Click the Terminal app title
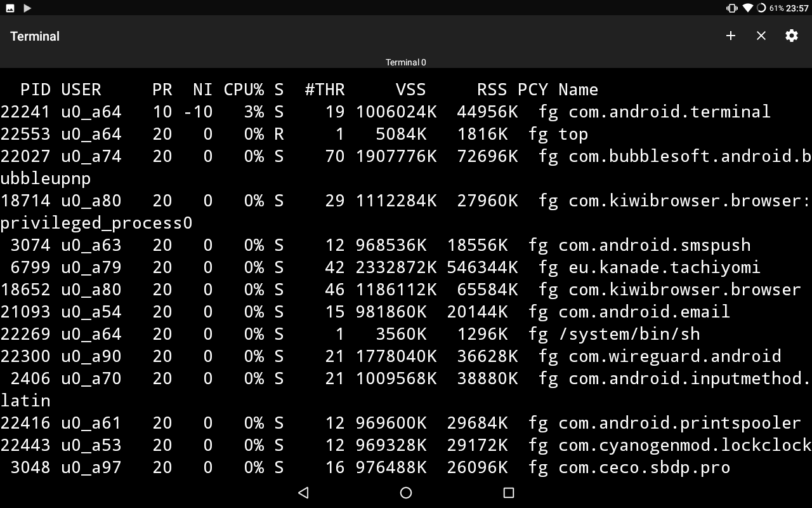The image size is (812, 508). coord(35,36)
